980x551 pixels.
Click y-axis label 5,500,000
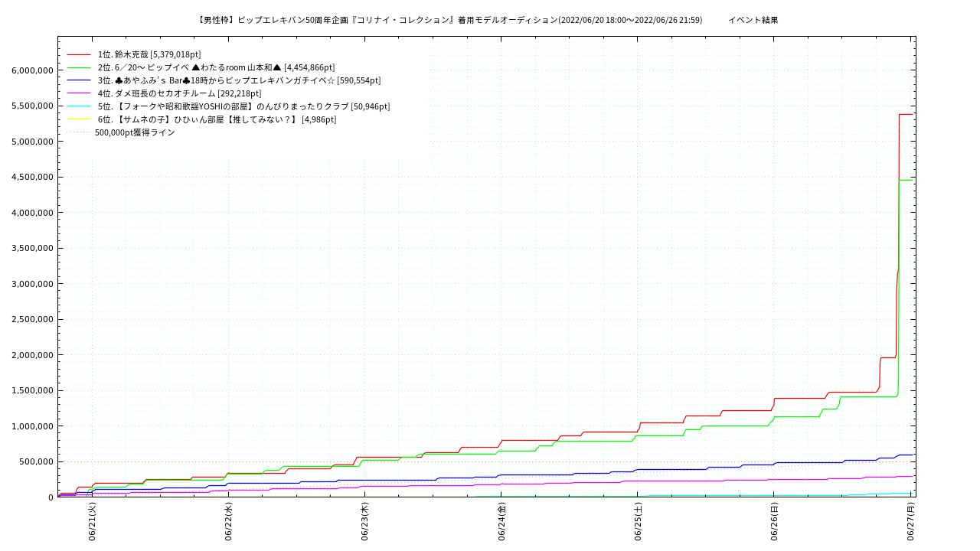[32, 106]
